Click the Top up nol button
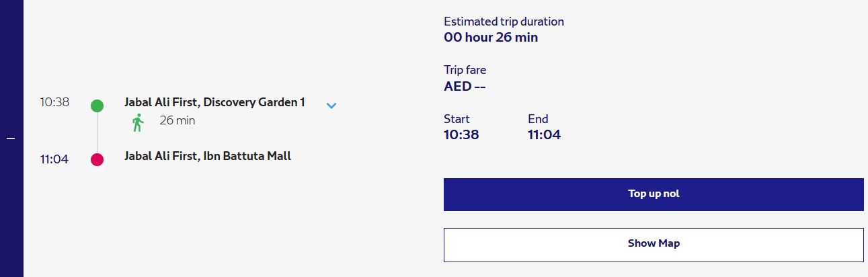 [x=654, y=194]
